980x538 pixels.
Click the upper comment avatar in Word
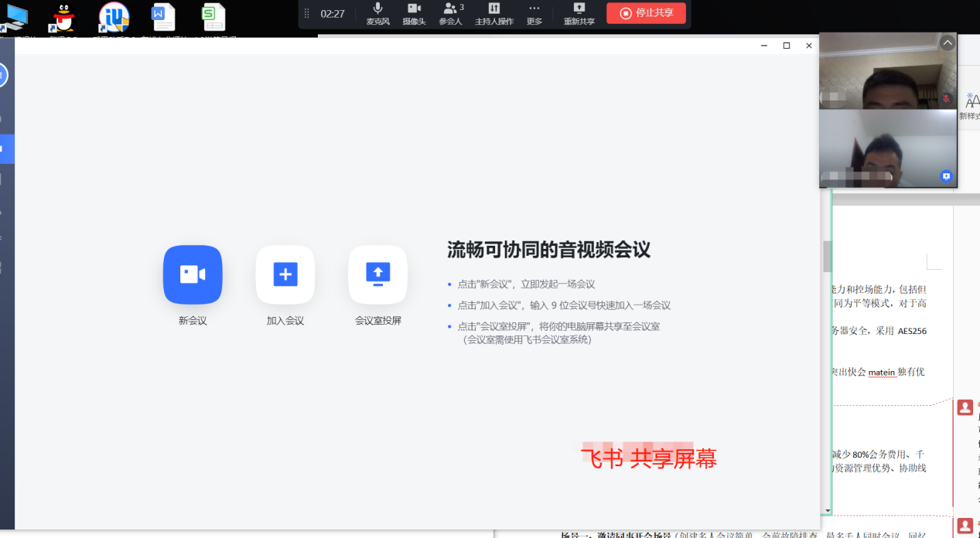[965, 407]
